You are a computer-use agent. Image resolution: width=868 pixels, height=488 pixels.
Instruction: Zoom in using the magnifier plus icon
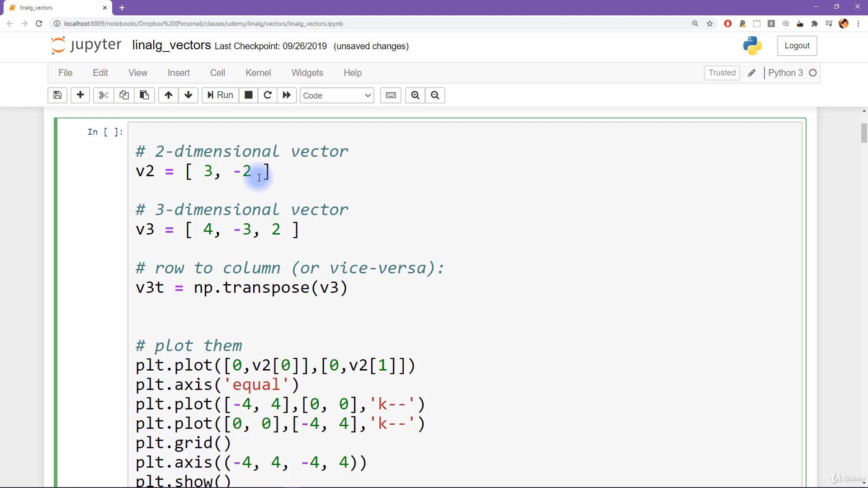(415, 95)
